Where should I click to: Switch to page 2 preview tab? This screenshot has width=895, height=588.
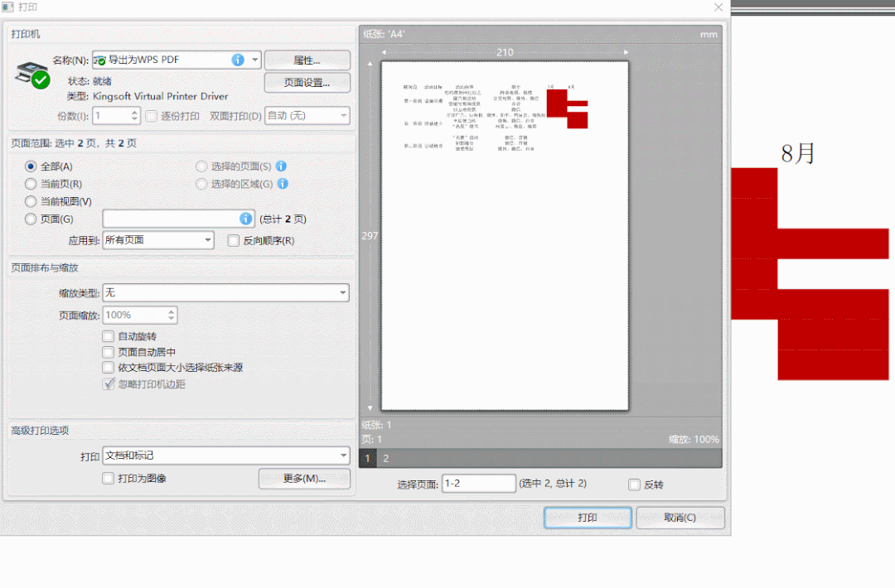tap(386, 458)
